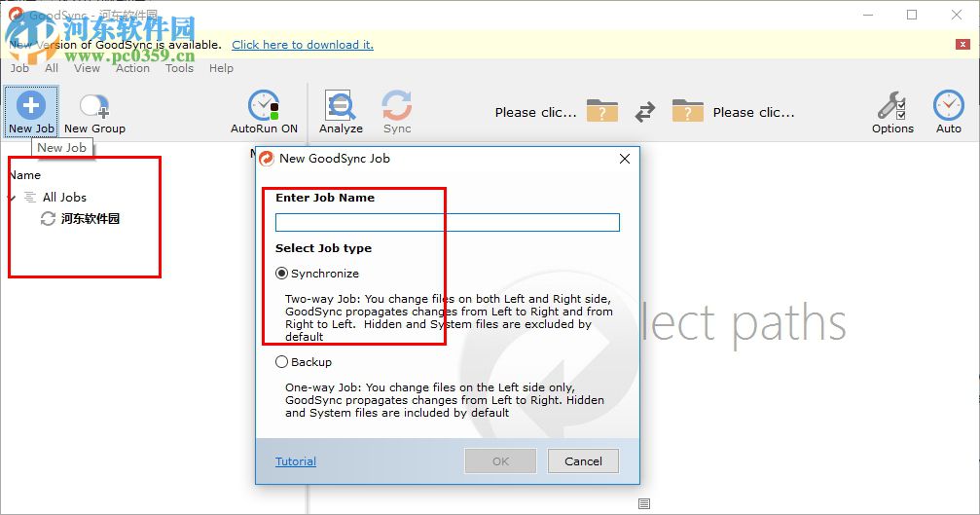
Task: Collapse the All Jobs tree node
Action: 12,198
